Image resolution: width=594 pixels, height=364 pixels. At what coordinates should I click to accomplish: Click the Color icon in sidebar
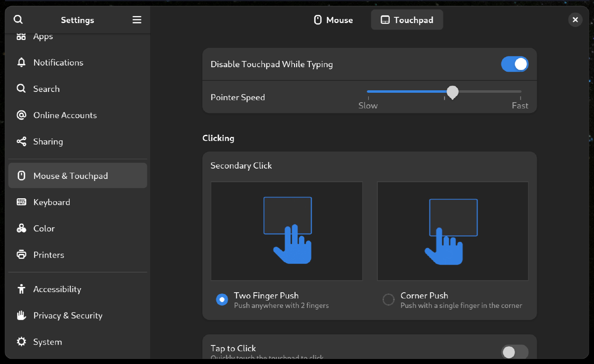pyautogui.click(x=21, y=228)
